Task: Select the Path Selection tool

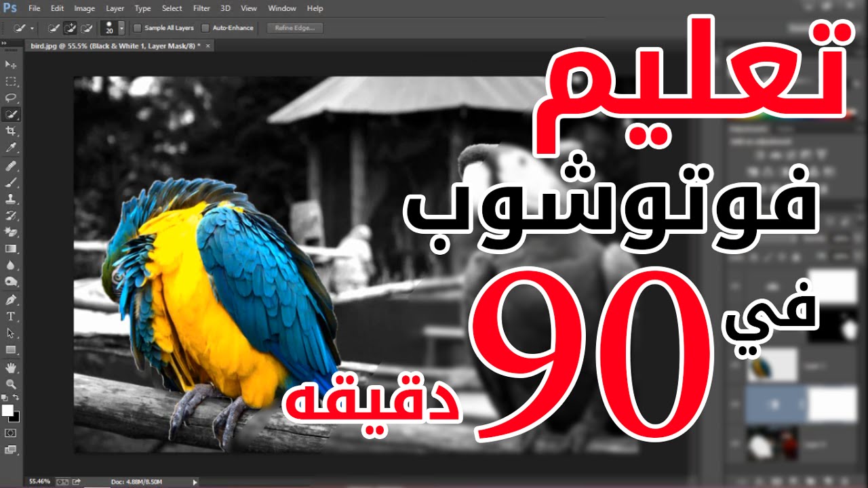Action: (x=11, y=333)
